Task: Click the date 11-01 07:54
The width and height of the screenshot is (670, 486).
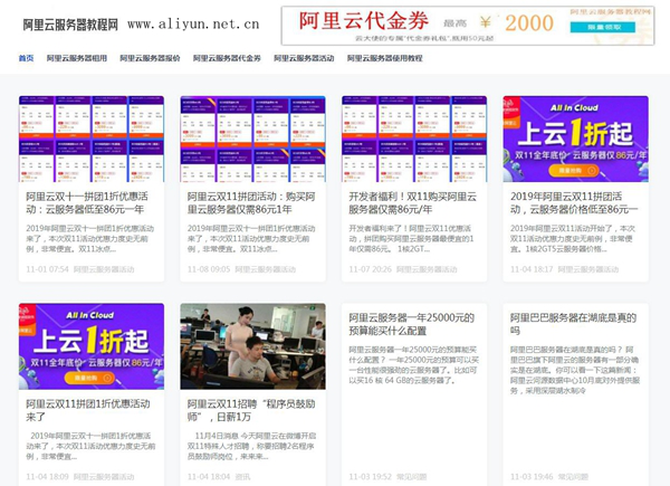Action: pyautogui.click(x=47, y=269)
